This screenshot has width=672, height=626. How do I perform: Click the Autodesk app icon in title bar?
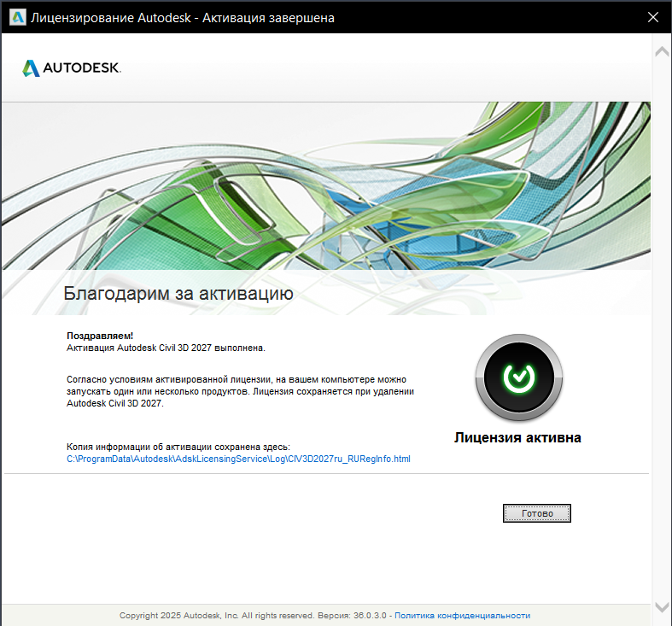pos(18,17)
